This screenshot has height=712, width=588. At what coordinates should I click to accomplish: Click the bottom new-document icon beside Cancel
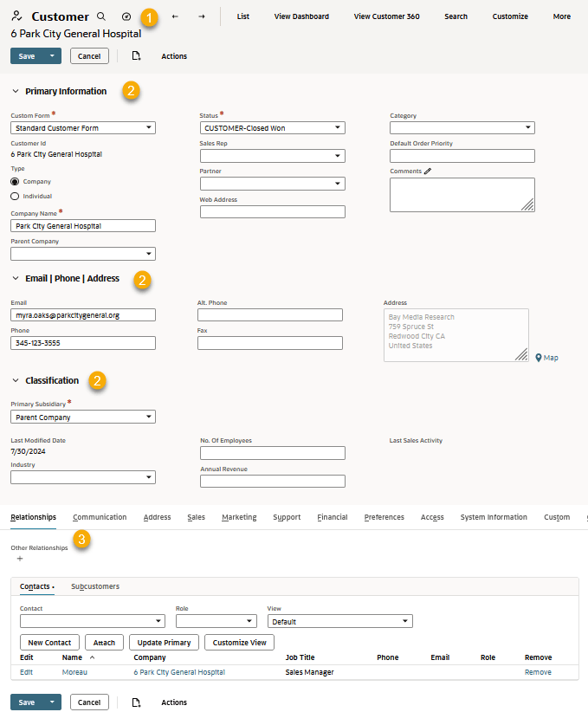(x=136, y=702)
